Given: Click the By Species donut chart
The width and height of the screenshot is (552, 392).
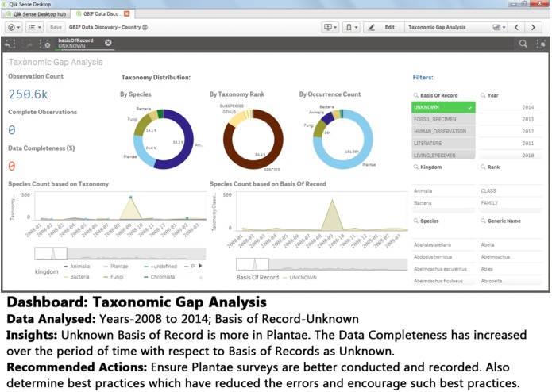Looking at the screenshot, I should (164, 139).
